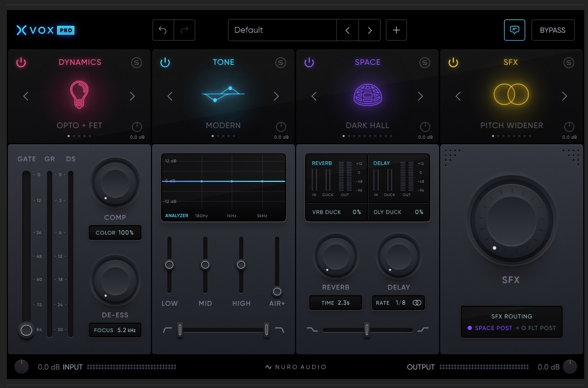Viewport: 588px width, 388px height.
Task: Add a new preset with plus button
Action: tap(396, 30)
